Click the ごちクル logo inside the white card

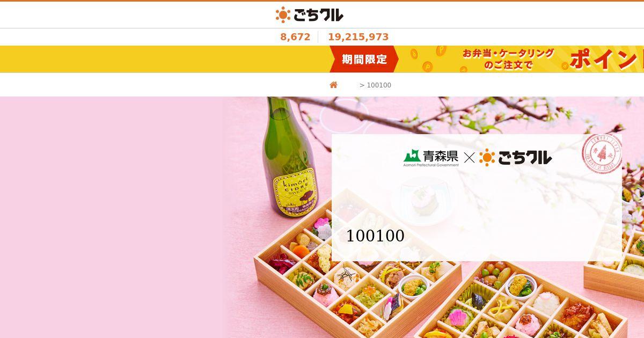tap(515, 157)
